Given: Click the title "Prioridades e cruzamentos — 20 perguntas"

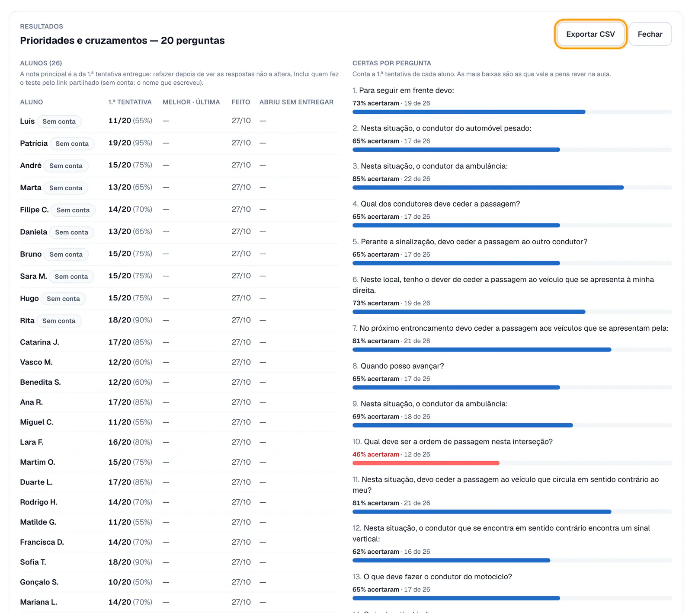Looking at the screenshot, I should coord(122,41).
